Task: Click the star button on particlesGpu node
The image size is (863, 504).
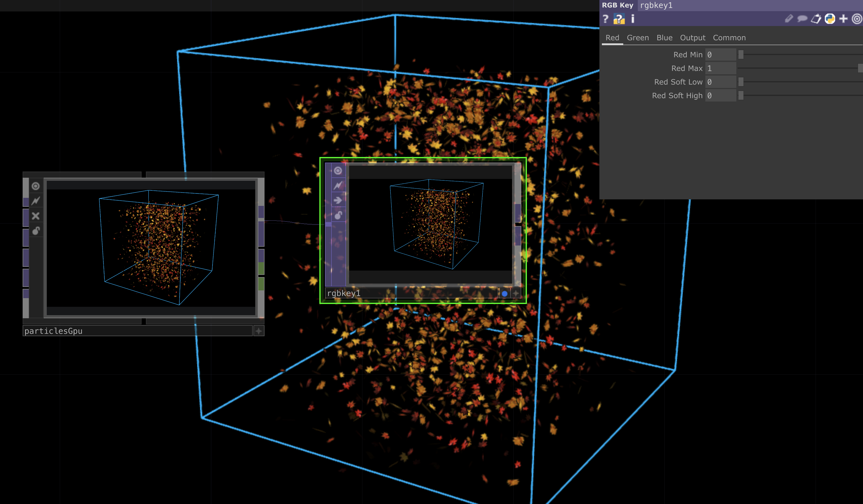Action: [x=259, y=331]
